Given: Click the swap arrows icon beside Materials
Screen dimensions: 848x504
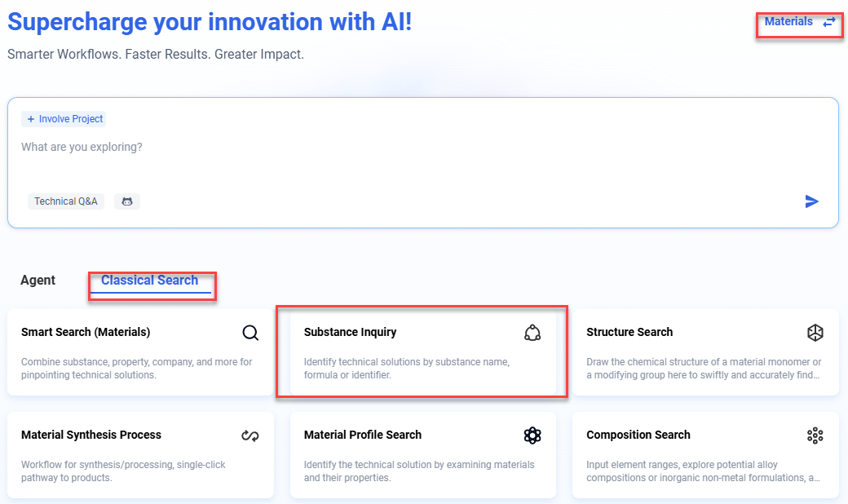Looking at the screenshot, I should pyautogui.click(x=828, y=23).
